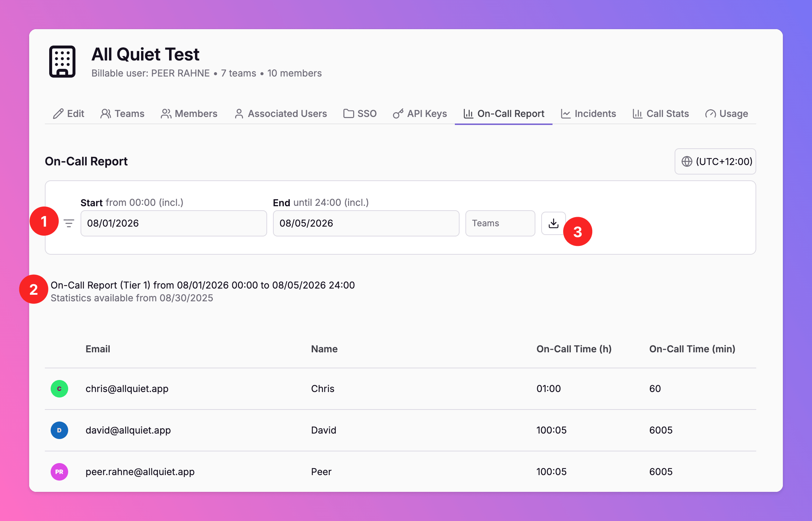Click the filter lines icon
The image size is (812, 521).
pyautogui.click(x=69, y=223)
